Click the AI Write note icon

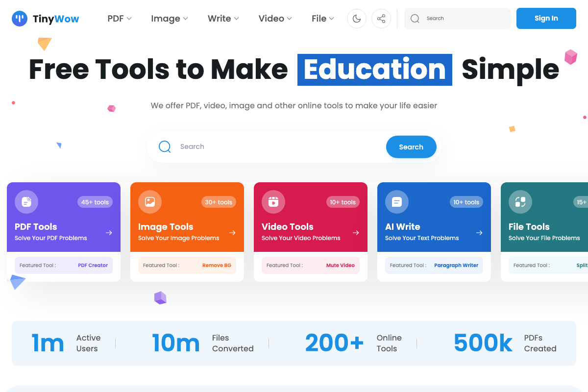point(397,202)
